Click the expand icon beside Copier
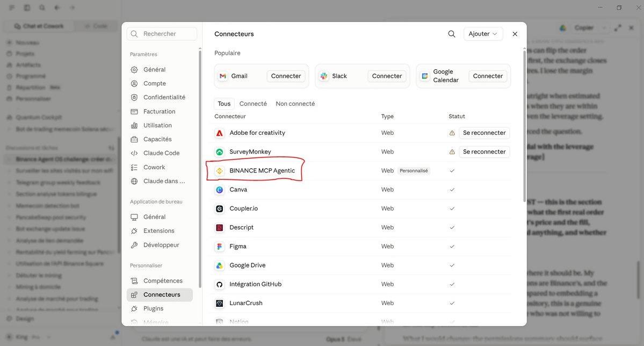This screenshot has height=346, width=644. (x=618, y=28)
